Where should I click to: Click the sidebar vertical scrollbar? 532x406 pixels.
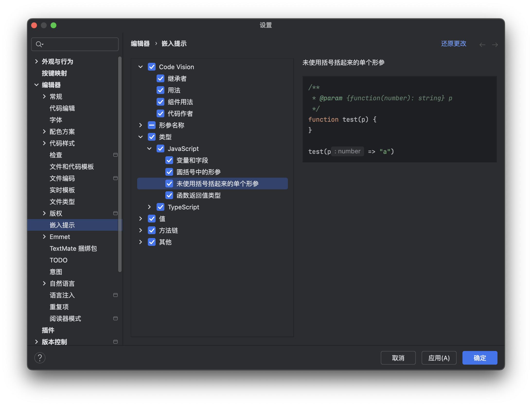click(120, 164)
